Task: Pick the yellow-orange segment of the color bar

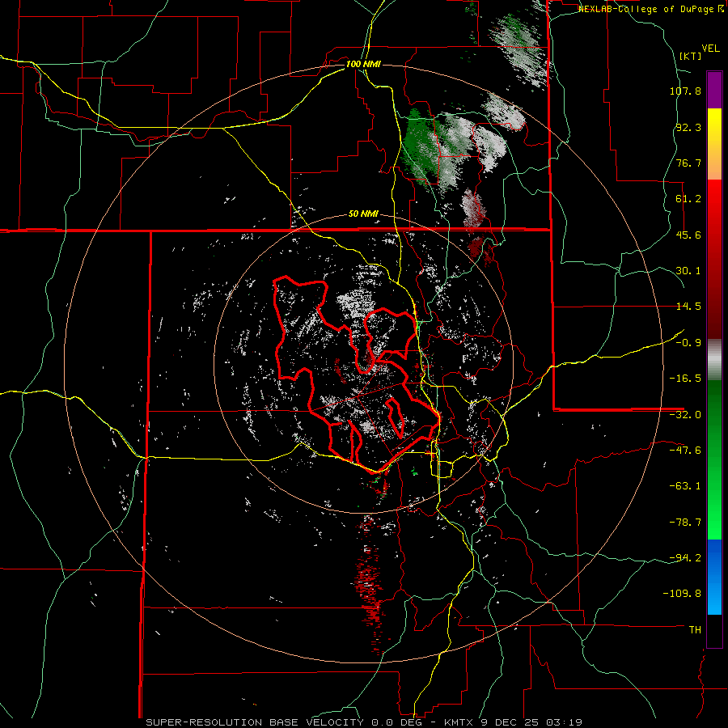Action: click(714, 144)
